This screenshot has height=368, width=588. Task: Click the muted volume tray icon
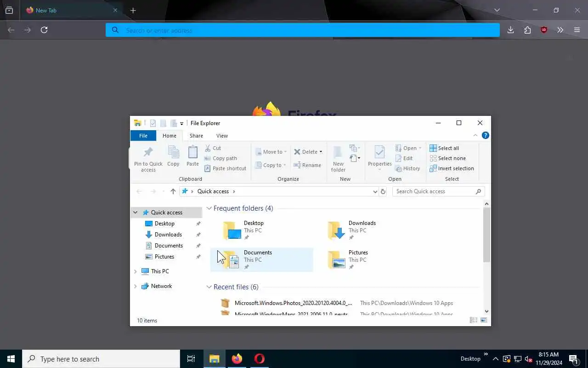(528, 359)
